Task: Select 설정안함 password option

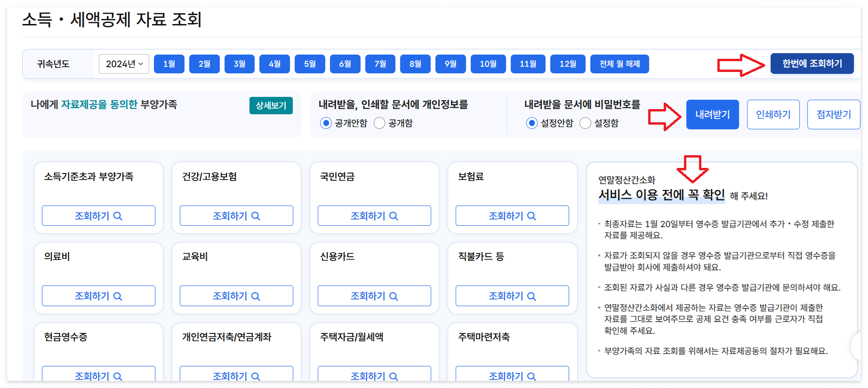Action: click(x=532, y=123)
